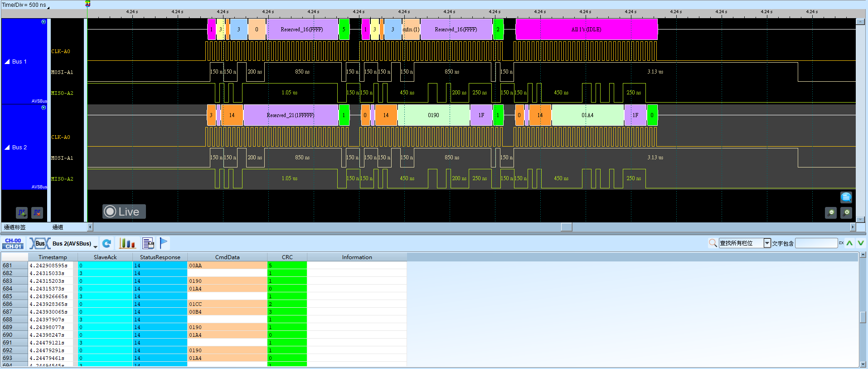Click the Timestamp column header
868x369 pixels.
pos(53,257)
